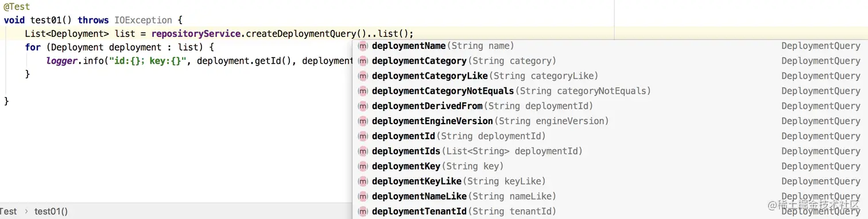The width and height of the screenshot is (868, 219).
Task: Choose deploymentTenantId suggestion
Action: point(610,211)
